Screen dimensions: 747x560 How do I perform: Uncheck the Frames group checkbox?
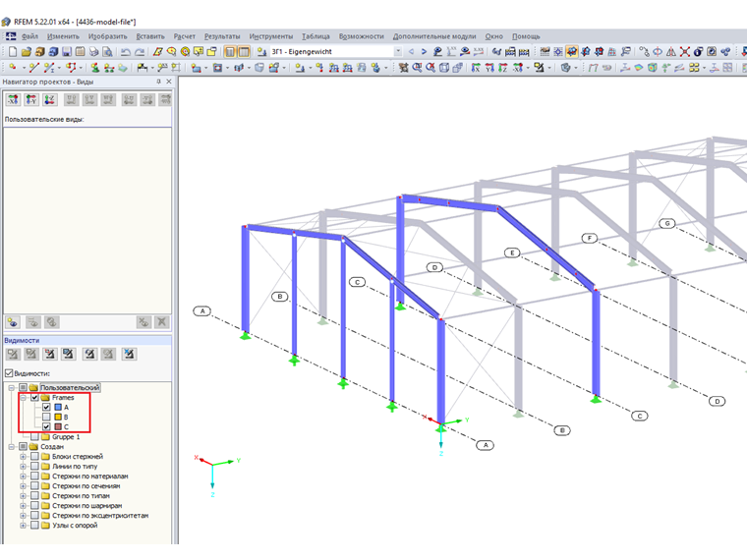tap(34, 397)
